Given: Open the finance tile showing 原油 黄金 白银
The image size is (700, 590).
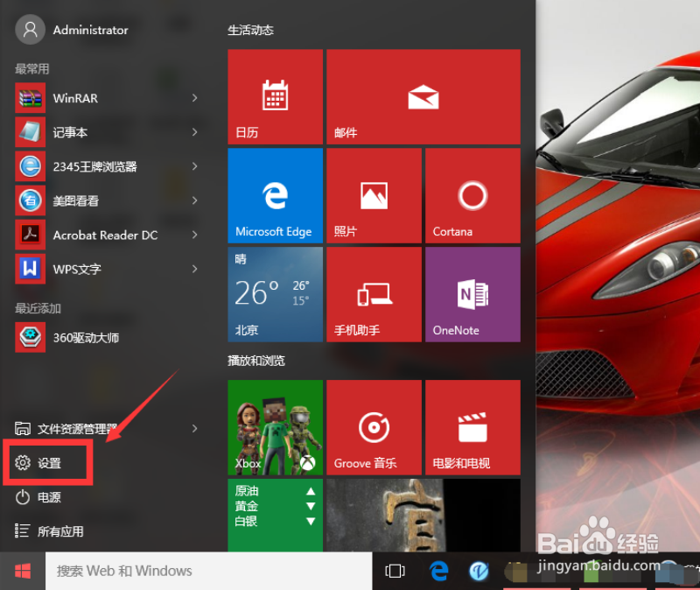Looking at the screenshot, I should (275, 515).
